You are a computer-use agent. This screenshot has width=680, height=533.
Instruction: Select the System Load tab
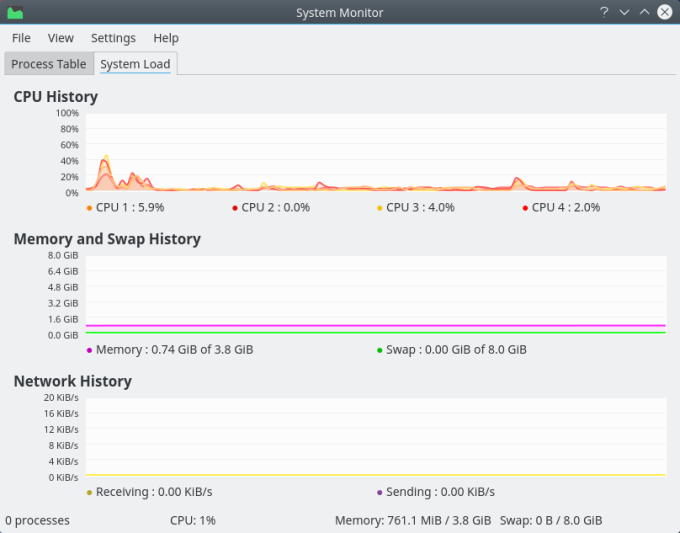click(x=135, y=64)
